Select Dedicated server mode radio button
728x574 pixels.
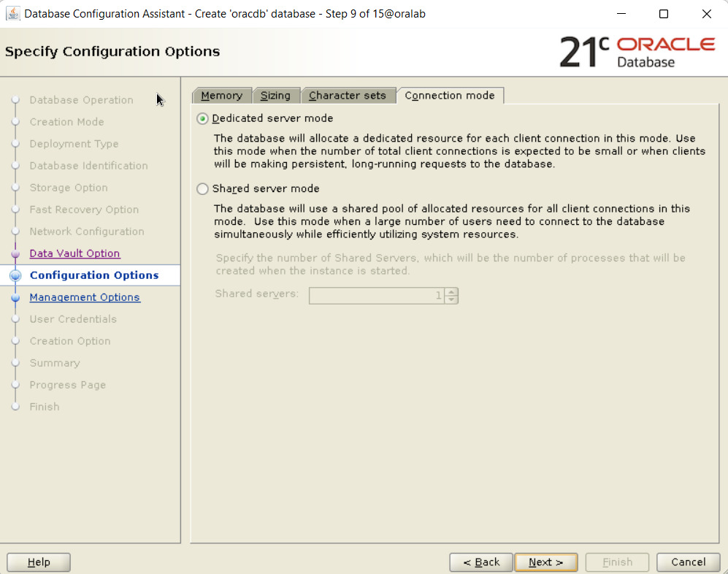(203, 118)
